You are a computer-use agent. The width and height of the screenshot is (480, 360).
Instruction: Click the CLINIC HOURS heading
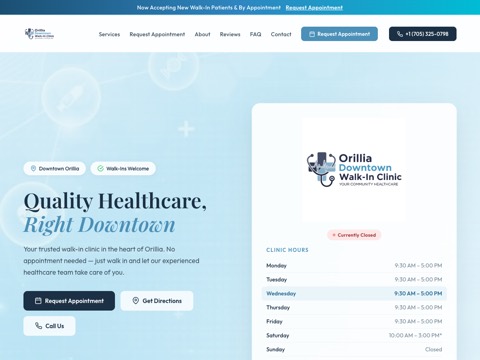287,250
